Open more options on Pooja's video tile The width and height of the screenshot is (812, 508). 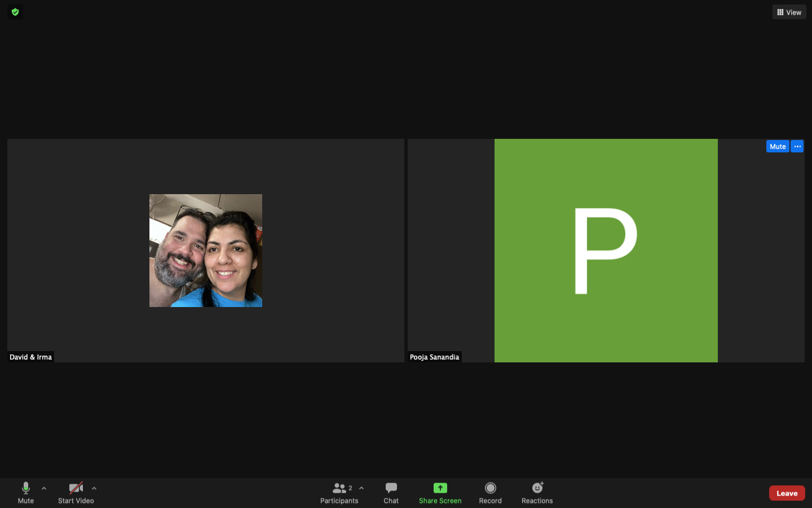tap(797, 146)
